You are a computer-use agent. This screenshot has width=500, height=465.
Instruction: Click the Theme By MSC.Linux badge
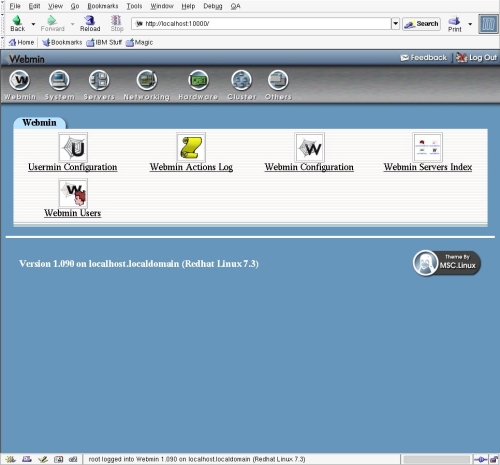447,263
